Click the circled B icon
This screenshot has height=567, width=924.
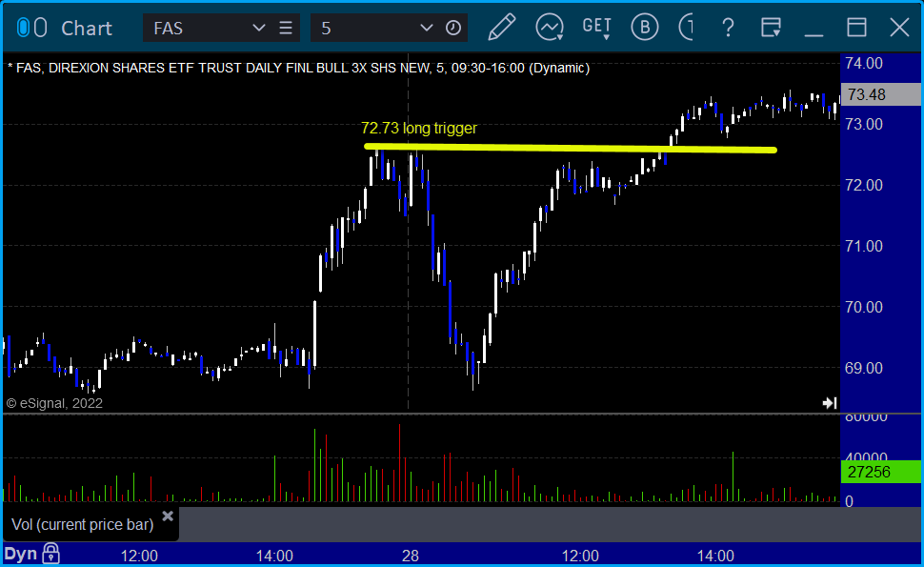(645, 28)
